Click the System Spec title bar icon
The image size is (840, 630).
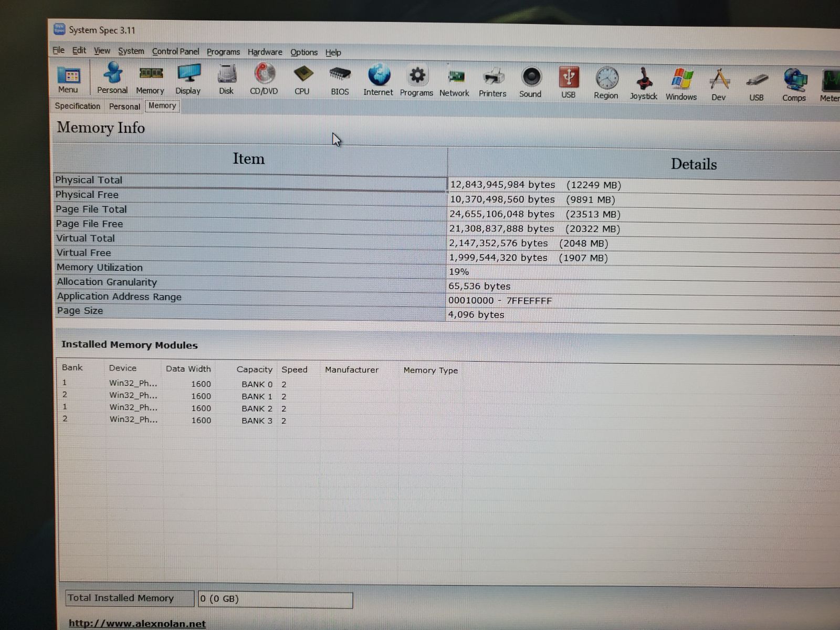coord(59,29)
